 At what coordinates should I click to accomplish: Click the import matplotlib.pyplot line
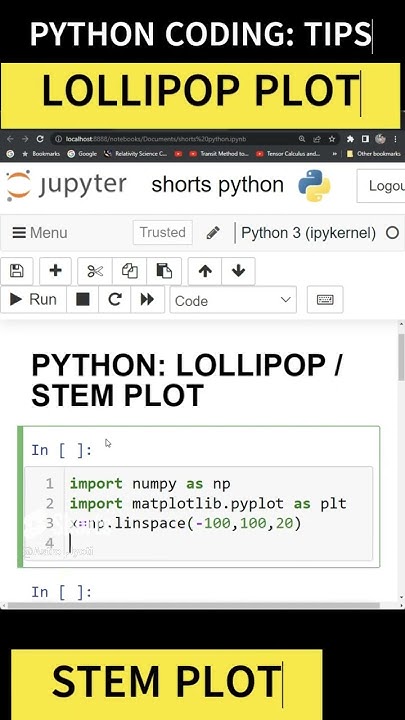click(x=208, y=503)
